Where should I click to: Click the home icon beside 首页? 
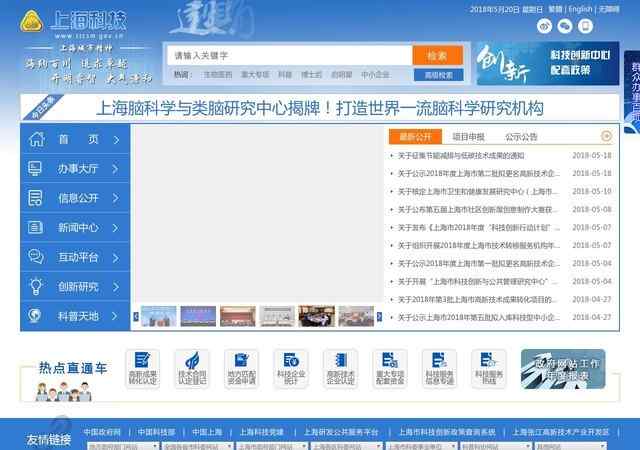pyautogui.click(x=36, y=139)
